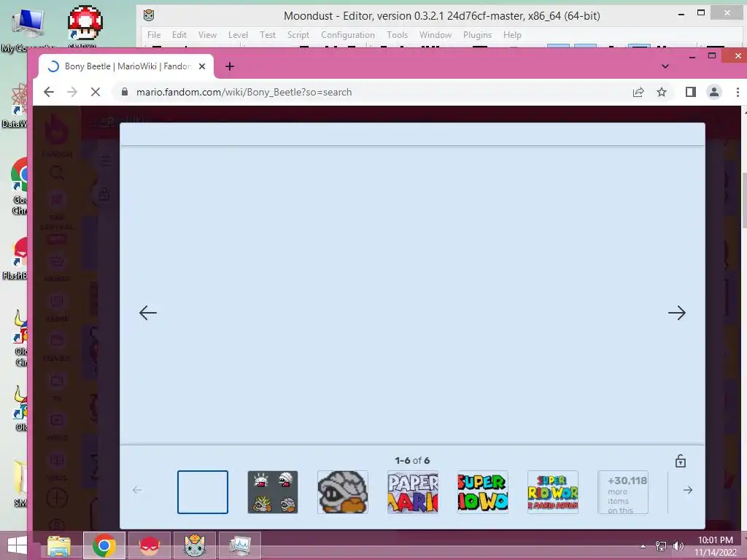
Task: Bookmark this tab with the star icon
Action: pos(662,92)
